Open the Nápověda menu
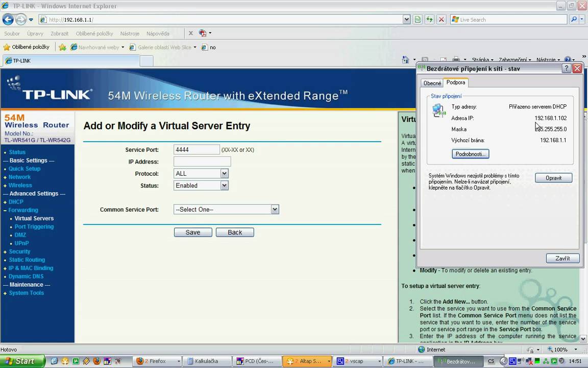The image size is (588, 368). 158,33
